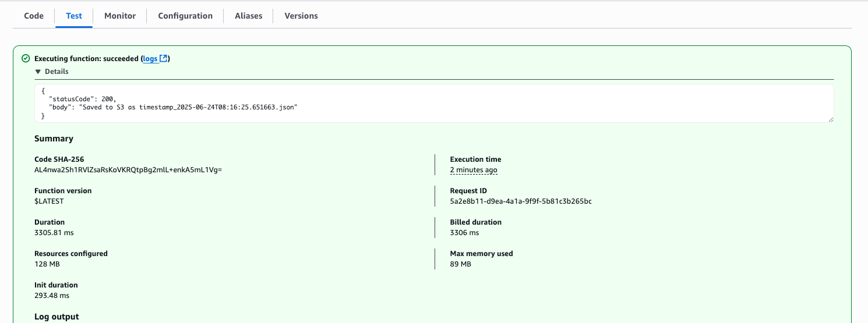This screenshot has height=323, width=868.
Task: Click the Request ID value
Action: [x=521, y=201]
